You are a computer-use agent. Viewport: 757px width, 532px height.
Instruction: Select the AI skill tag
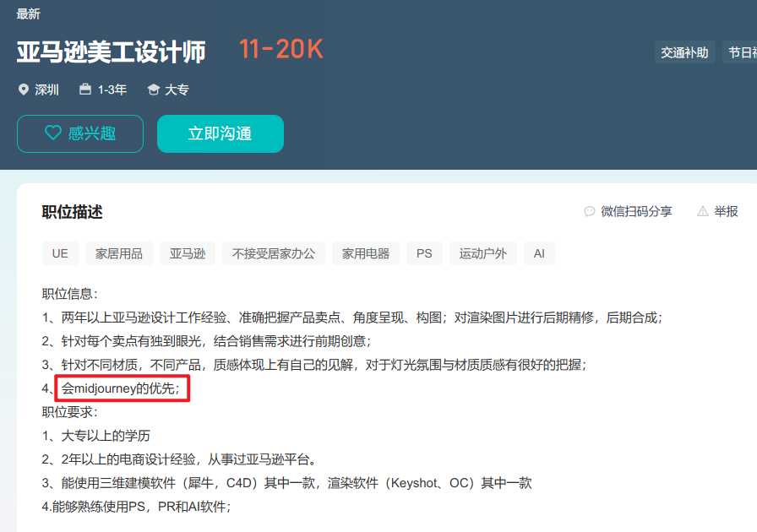[x=539, y=253]
